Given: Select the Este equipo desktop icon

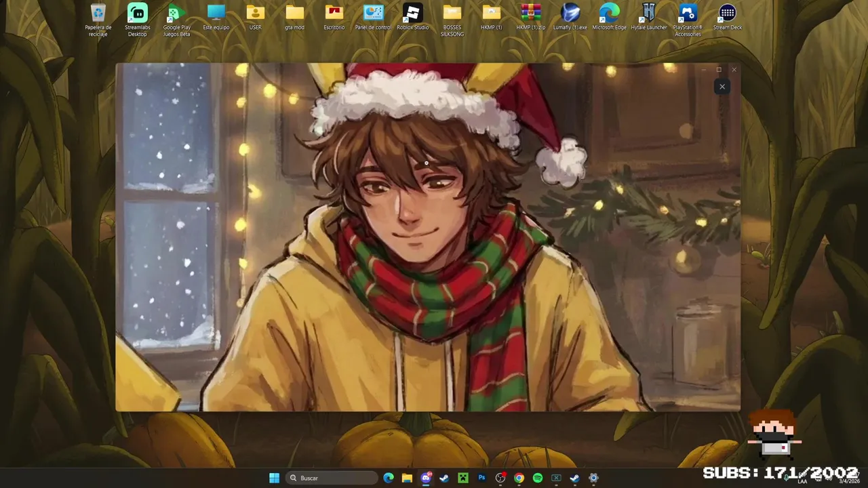Looking at the screenshot, I should click(x=216, y=18).
